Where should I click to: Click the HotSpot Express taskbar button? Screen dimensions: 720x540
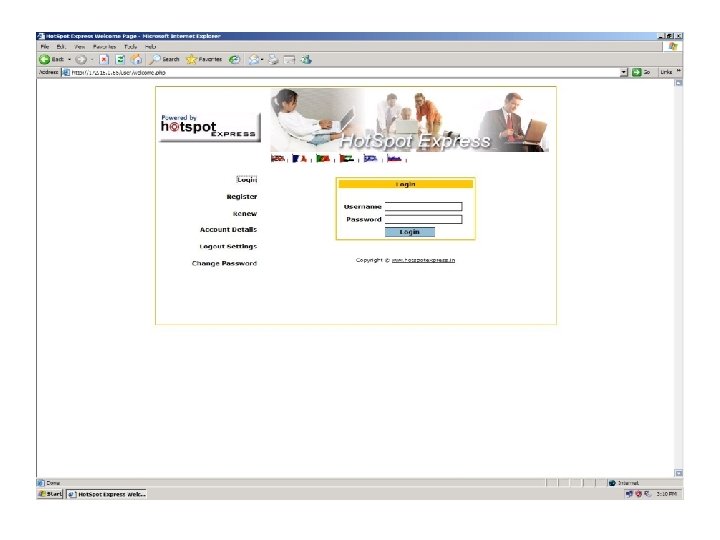[107, 495]
